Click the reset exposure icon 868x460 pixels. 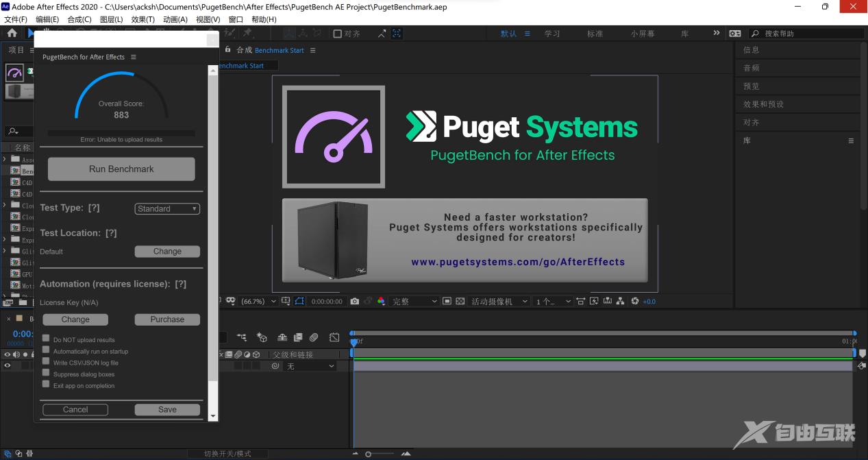click(x=634, y=301)
